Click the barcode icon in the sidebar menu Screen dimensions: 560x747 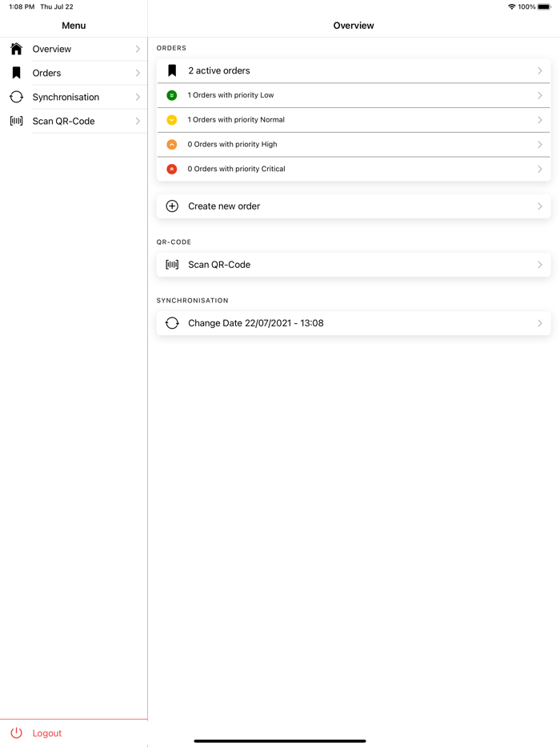(x=16, y=121)
